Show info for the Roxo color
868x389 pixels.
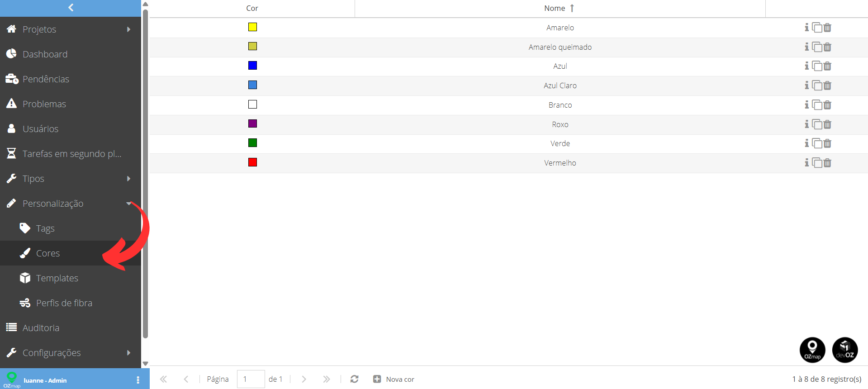click(x=806, y=124)
